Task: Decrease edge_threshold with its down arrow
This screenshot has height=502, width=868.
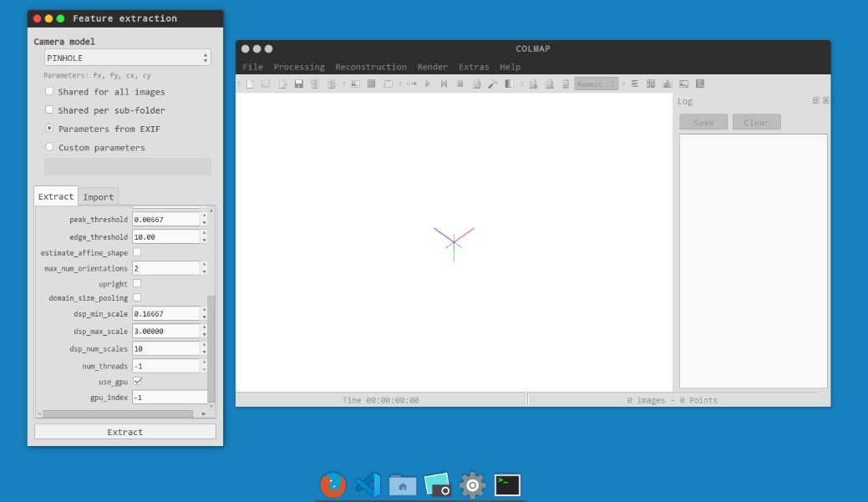Action: pyautogui.click(x=205, y=241)
